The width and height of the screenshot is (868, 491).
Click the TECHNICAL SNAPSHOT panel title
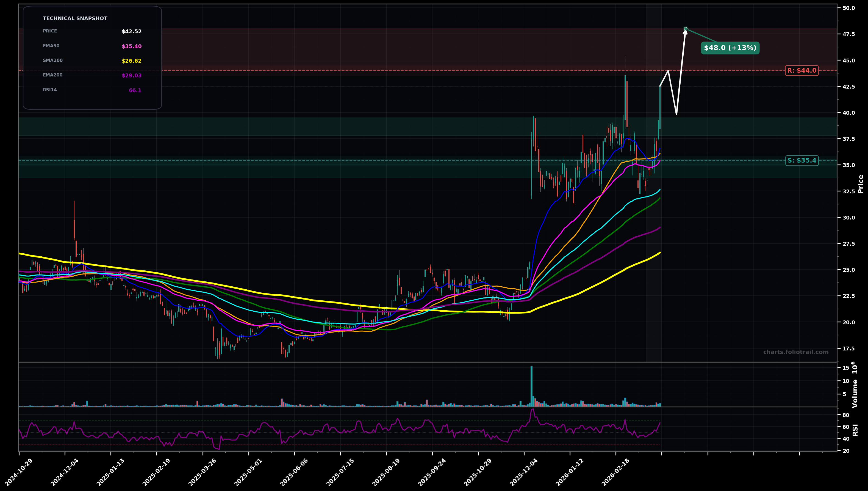[75, 18]
